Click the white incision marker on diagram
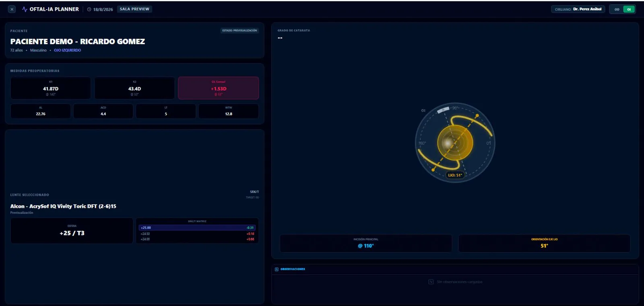 (x=443, y=110)
